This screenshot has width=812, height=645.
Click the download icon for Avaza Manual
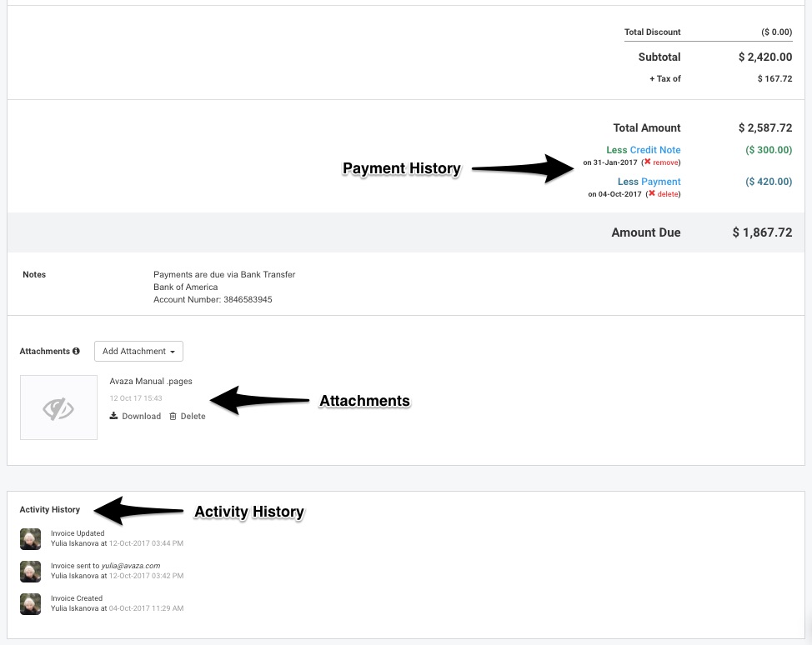(113, 416)
